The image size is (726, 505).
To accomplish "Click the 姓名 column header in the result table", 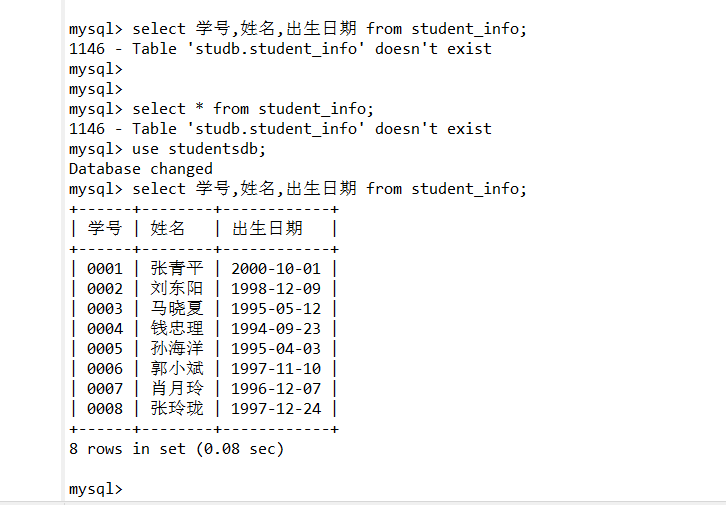I will coord(168,229).
